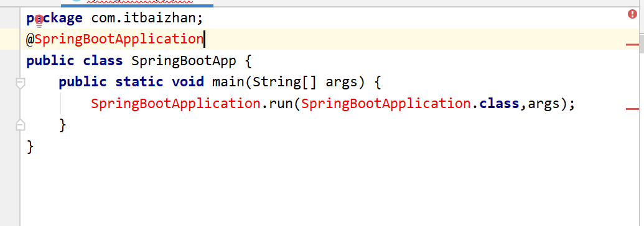Click the red SpringBootApplication before .run

pos(176,104)
